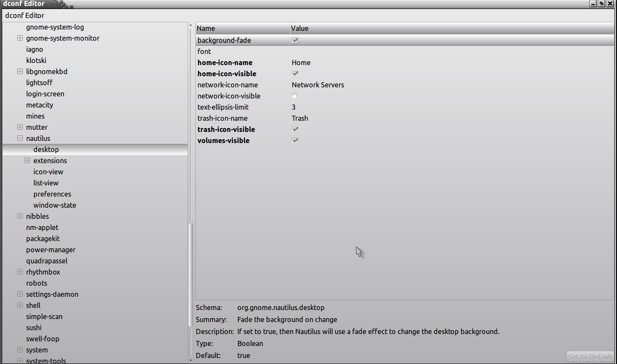Expand the extensions subfolder under nautilus
Viewport: 617px width, 364px height.
click(27, 161)
